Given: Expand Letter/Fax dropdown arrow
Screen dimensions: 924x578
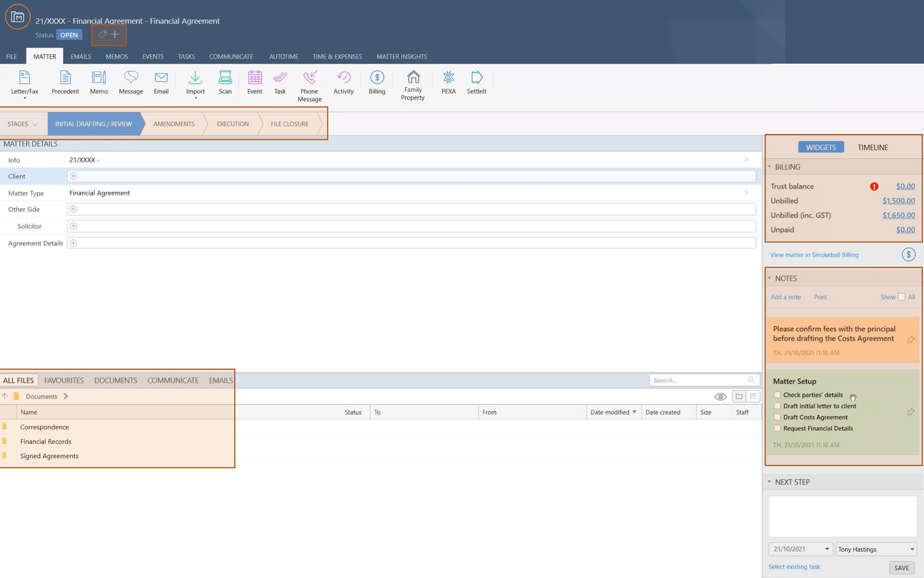Looking at the screenshot, I should click(x=24, y=99).
